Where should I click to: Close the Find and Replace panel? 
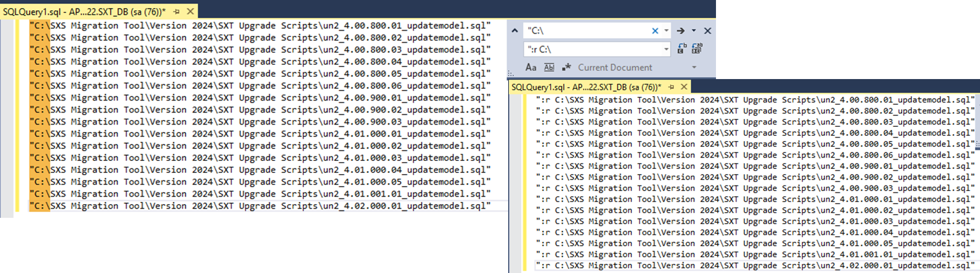point(707,31)
